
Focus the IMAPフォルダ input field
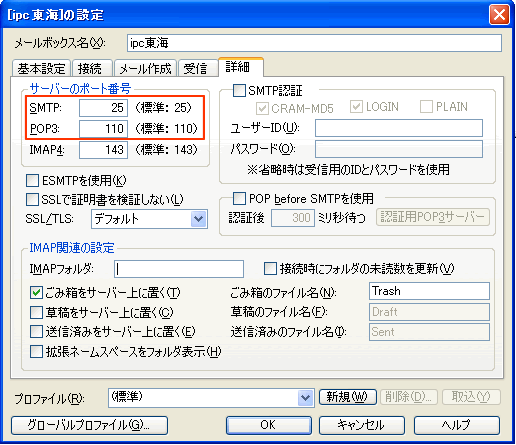pyautogui.click(x=179, y=269)
